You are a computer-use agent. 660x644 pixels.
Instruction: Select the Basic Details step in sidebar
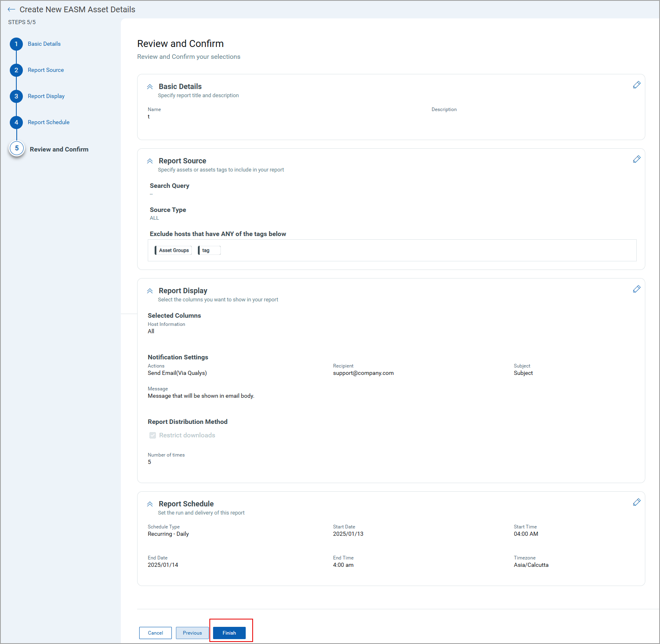(44, 44)
